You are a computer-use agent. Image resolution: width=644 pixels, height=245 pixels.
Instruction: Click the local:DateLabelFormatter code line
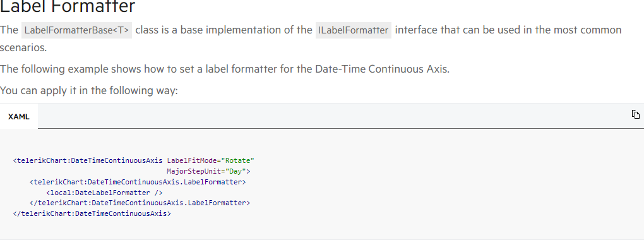coord(104,193)
